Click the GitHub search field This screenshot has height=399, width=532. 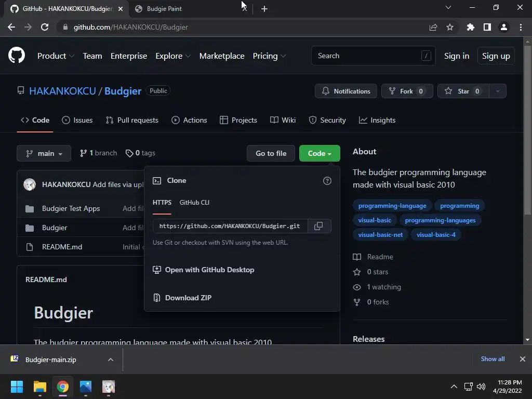[373, 56]
